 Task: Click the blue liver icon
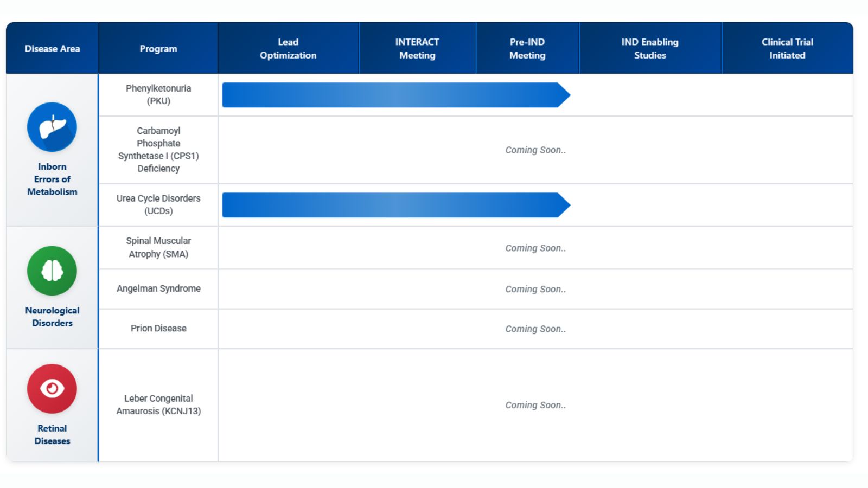[52, 127]
